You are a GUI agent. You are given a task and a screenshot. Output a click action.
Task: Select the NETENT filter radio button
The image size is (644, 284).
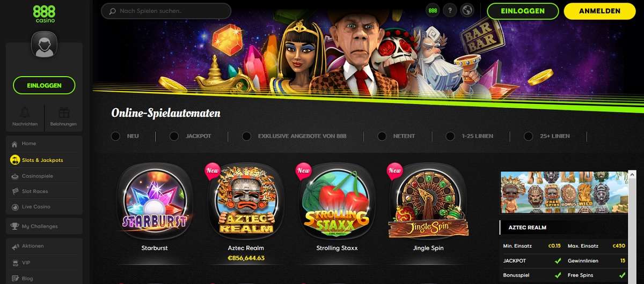(382, 136)
